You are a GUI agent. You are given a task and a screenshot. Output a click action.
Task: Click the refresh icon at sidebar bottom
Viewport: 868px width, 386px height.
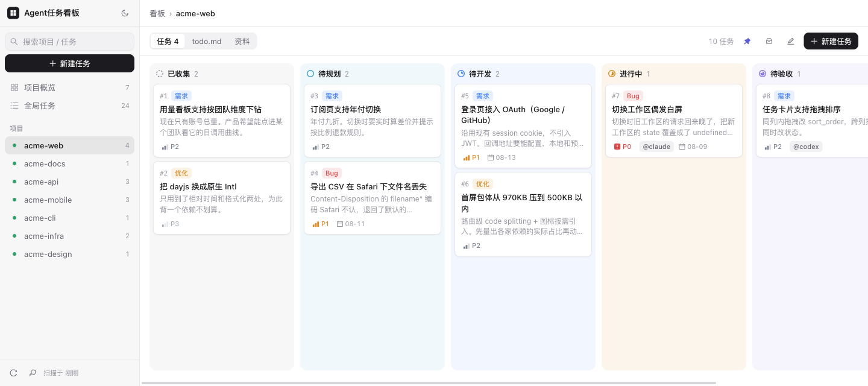point(14,373)
